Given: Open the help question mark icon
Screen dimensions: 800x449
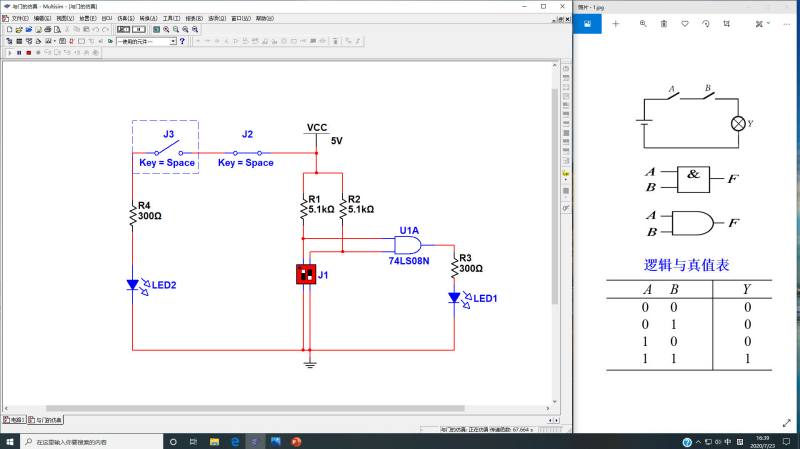Looking at the screenshot, I should [x=182, y=41].
